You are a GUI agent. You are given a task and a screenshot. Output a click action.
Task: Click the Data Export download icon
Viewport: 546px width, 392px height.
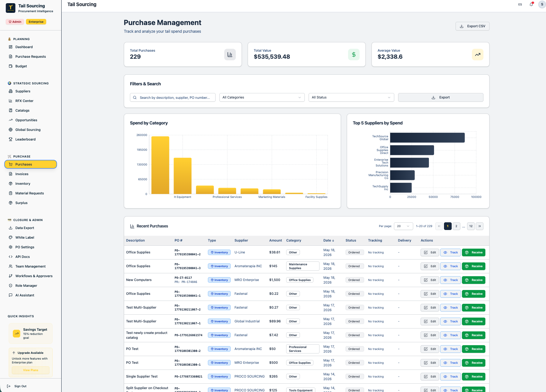11,228
